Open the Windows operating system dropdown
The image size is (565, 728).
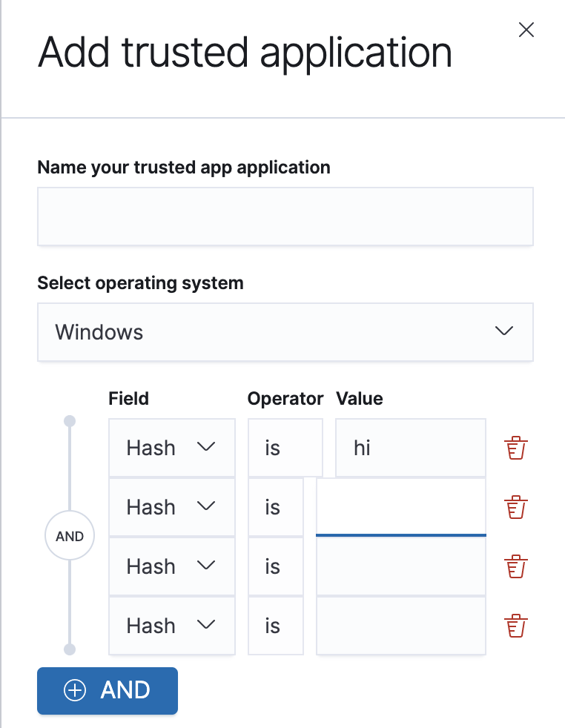pos(285,332)
